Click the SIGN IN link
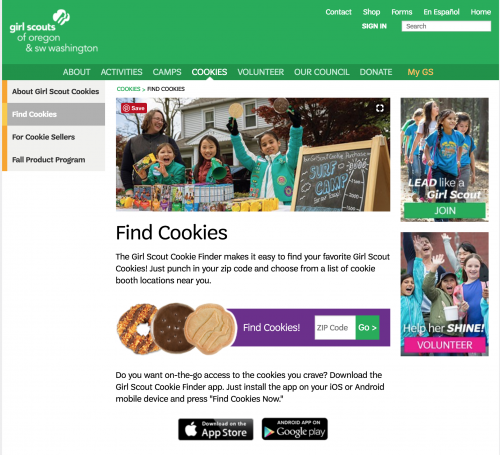The width and height of the screenshot is (500, 455). 374,26
